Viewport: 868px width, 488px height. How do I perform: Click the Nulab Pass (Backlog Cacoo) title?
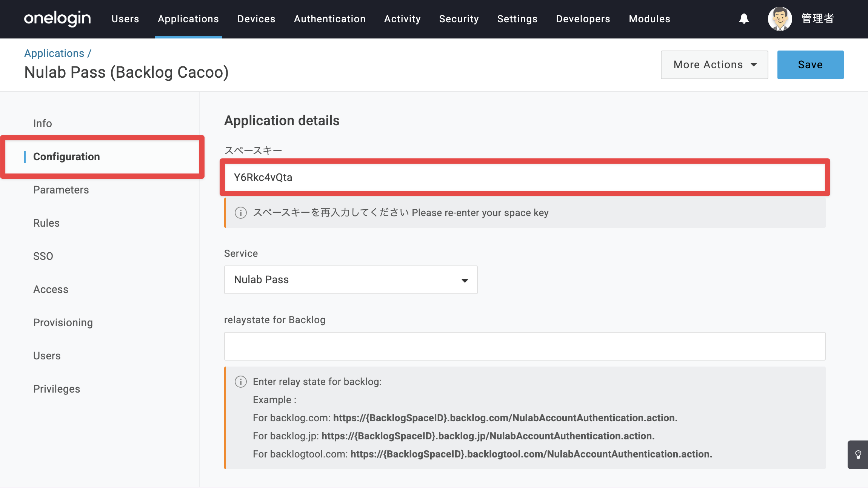[126, 72]
